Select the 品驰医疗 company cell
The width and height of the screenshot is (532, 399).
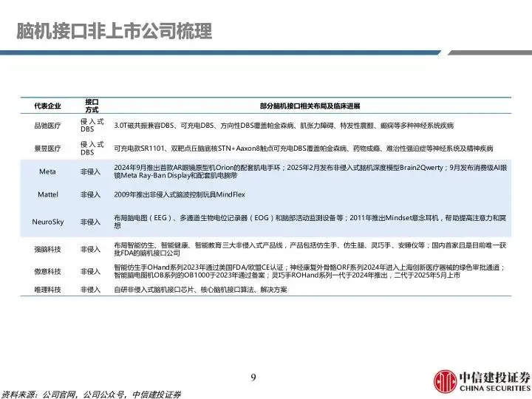pyautogui.click(x=47, y=126)
